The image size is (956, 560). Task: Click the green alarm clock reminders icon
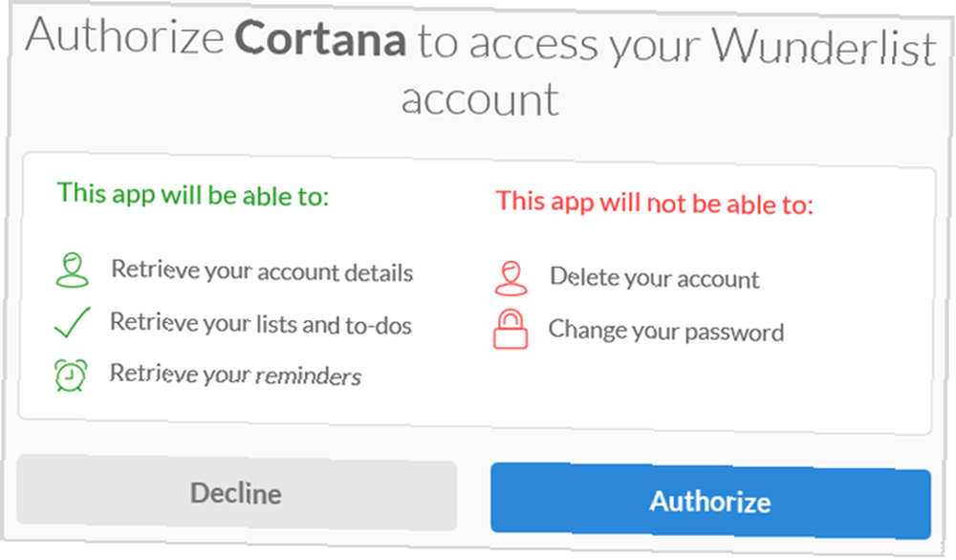pyautogui.click(x=71, y=375)
